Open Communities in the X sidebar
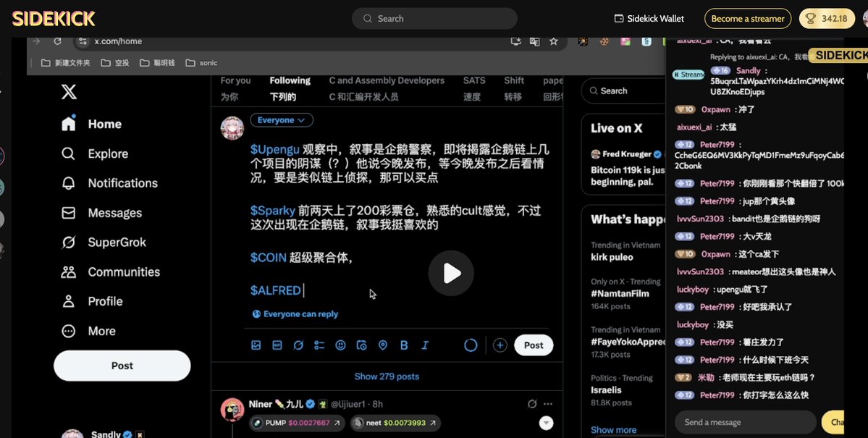The width and height of the screenshot is (868, 438). point(110,272)
